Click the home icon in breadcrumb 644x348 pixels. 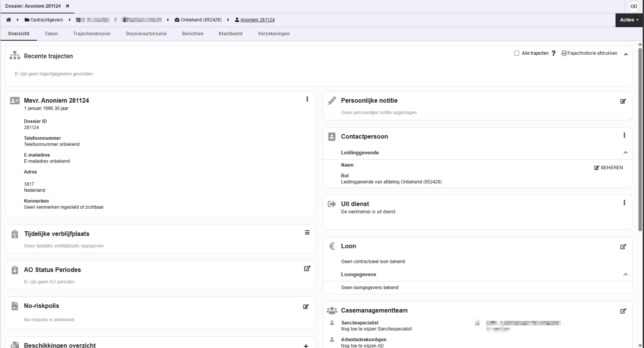tap(9, 20)
